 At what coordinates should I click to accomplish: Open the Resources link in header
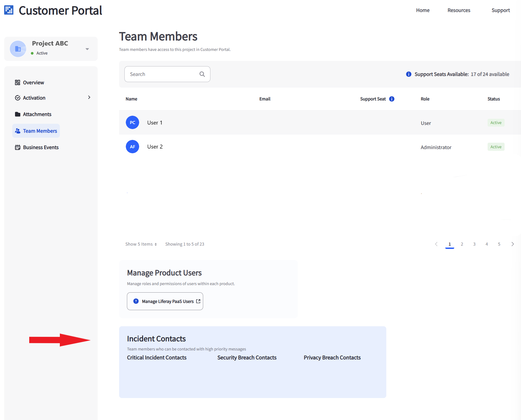[459, 10]
